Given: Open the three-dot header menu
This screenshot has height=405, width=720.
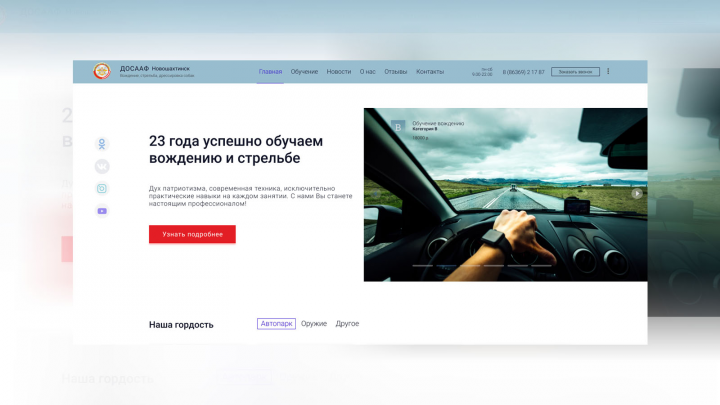Looking at the screenshot, I should pos(608,71).
